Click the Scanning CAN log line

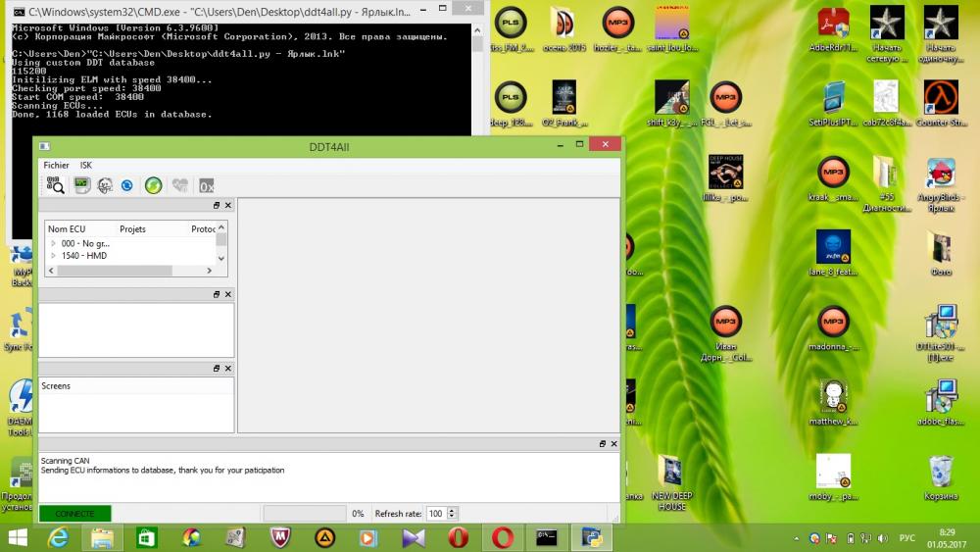65,461
